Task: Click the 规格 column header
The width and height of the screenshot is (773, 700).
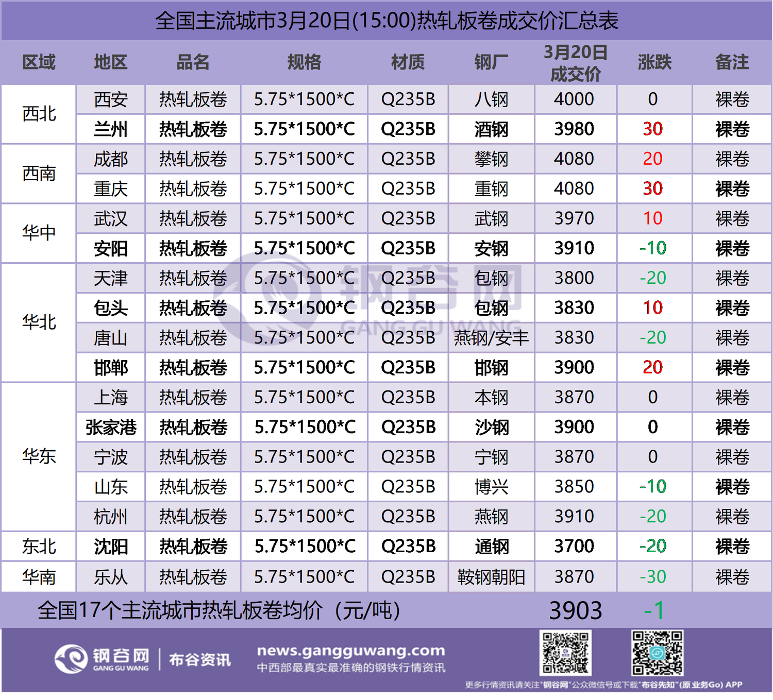Action: click(304, 62)
